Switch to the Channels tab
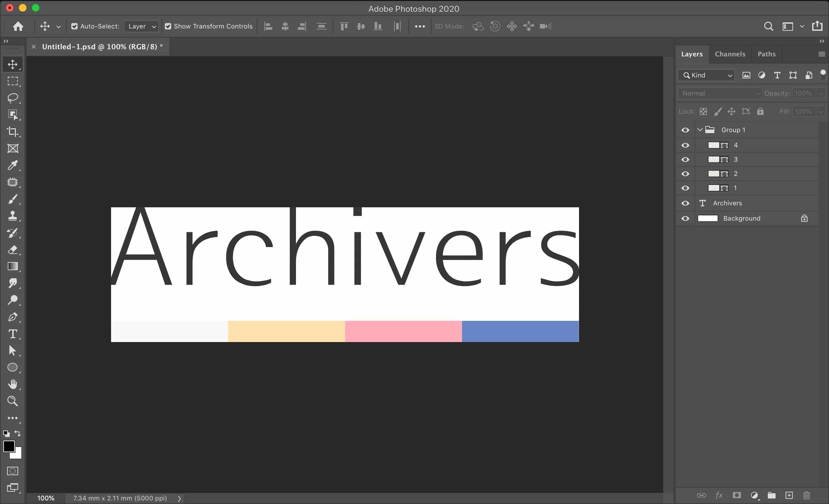Viewport: 829px width, 504px height. pyautogui.click(x=730, y=54)
